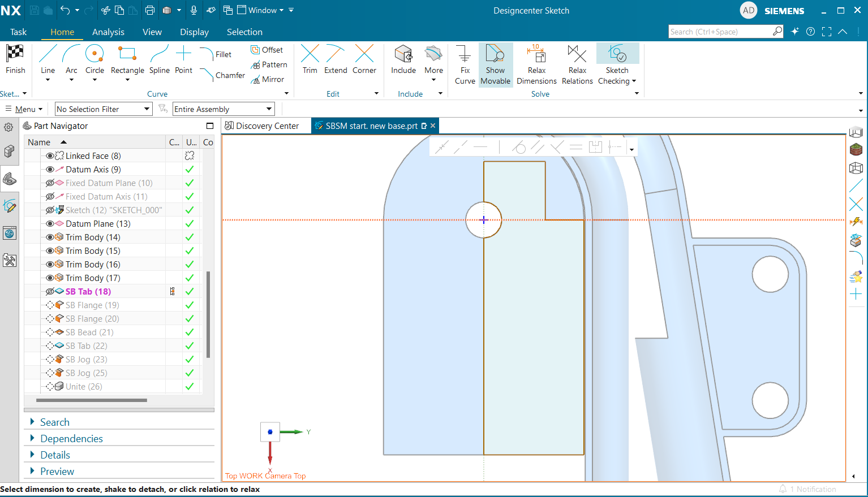Open the Help question mark icon
Viewport: 868px width, 497px height.
point(811,32)
